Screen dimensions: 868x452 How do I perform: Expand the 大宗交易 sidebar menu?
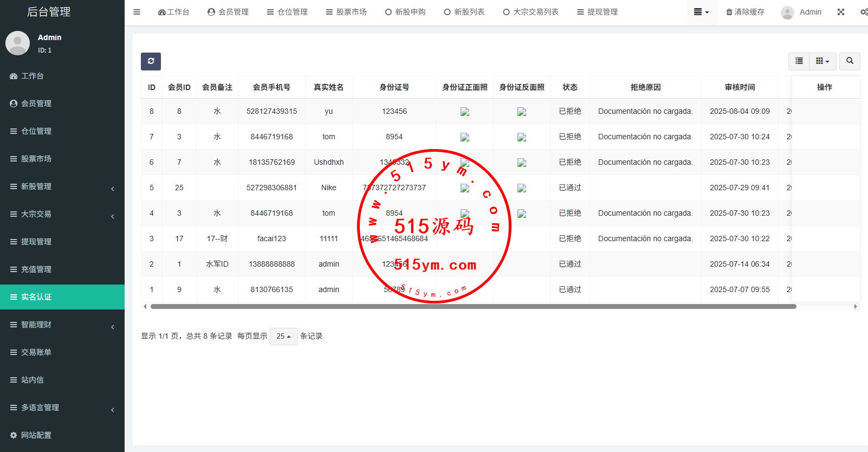click(62, 214)
